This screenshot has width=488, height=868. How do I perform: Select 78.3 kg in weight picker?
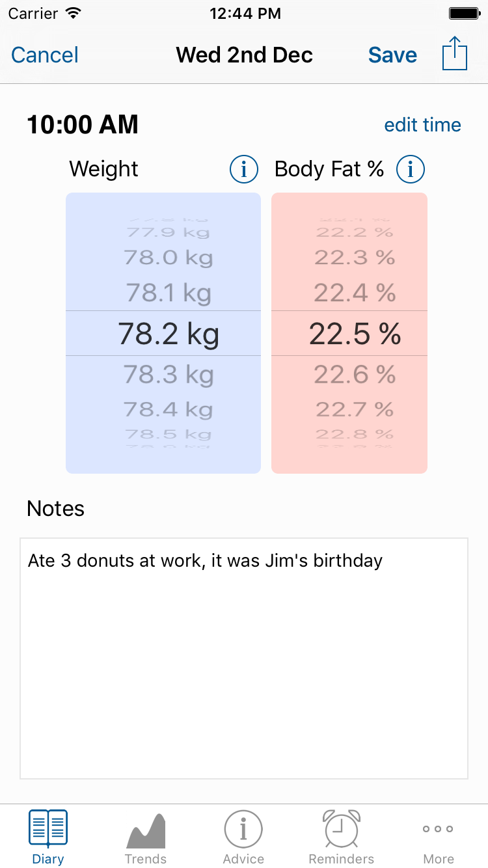169,374
